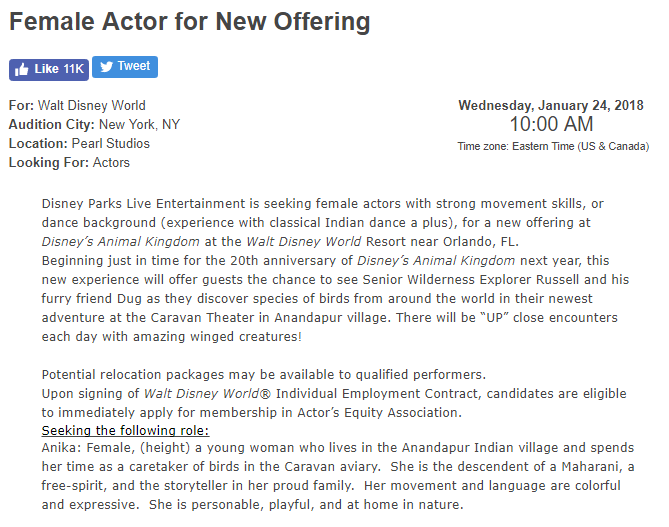Viewport: 669px width, 527px height.
Task: Click the 'Location:' label
Action: point(37,143)
